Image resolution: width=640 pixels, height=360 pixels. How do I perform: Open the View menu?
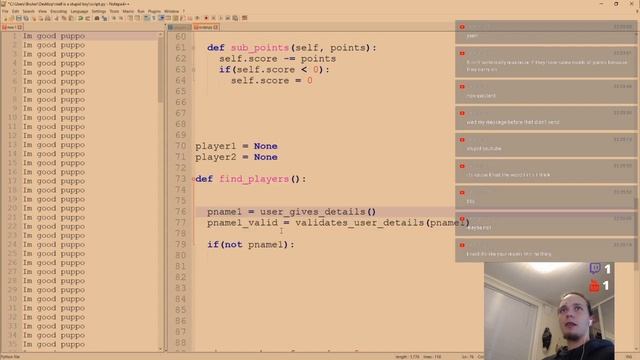tap(42, 11)
